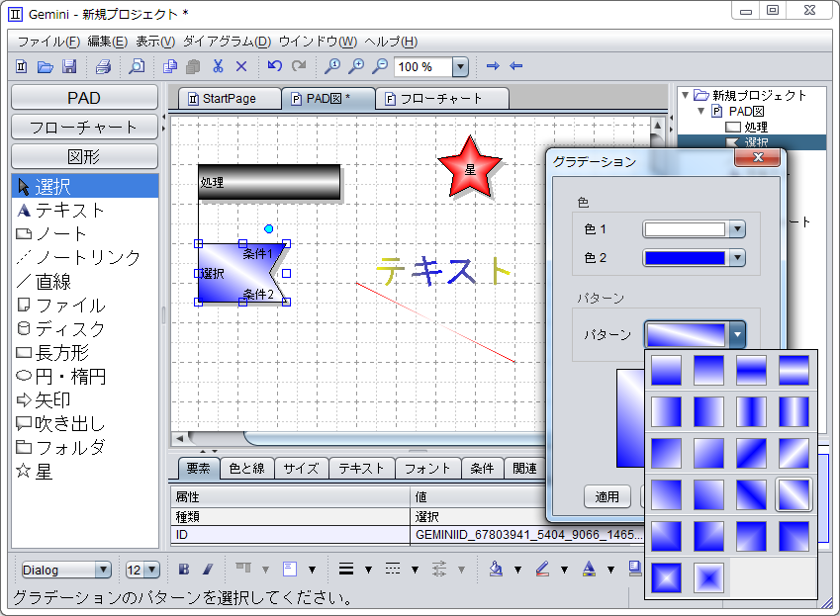
Task: Delete the selection with the X icon
Action: click(241, 66)
